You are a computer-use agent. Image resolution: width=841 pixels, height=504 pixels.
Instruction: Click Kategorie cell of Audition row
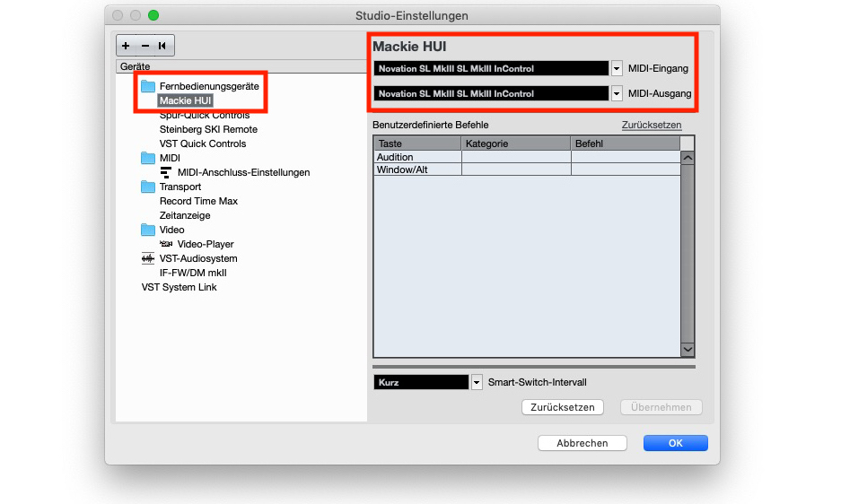pos(516,157)
